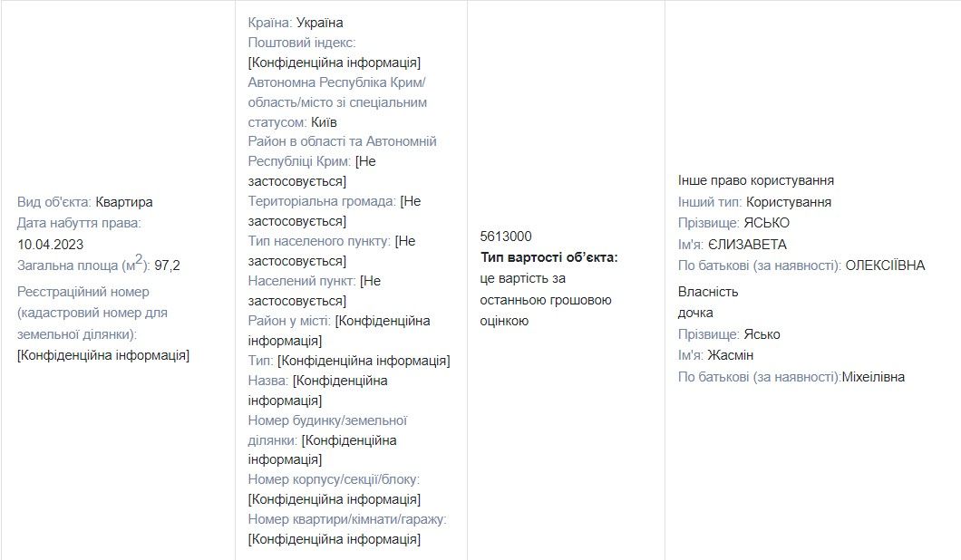Click the total area value 97,2
Screen dimensions: 961x560
tap(168, 266)
